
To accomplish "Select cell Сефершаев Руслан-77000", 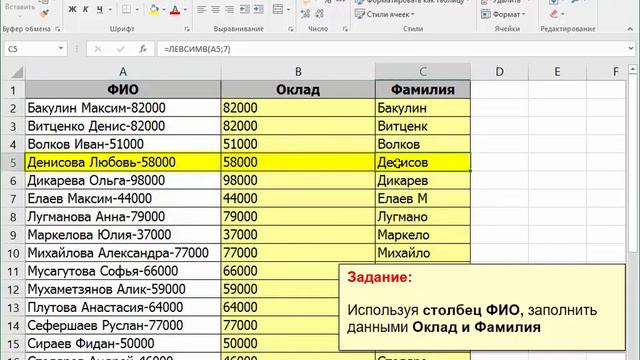I will tap(123, 325).
